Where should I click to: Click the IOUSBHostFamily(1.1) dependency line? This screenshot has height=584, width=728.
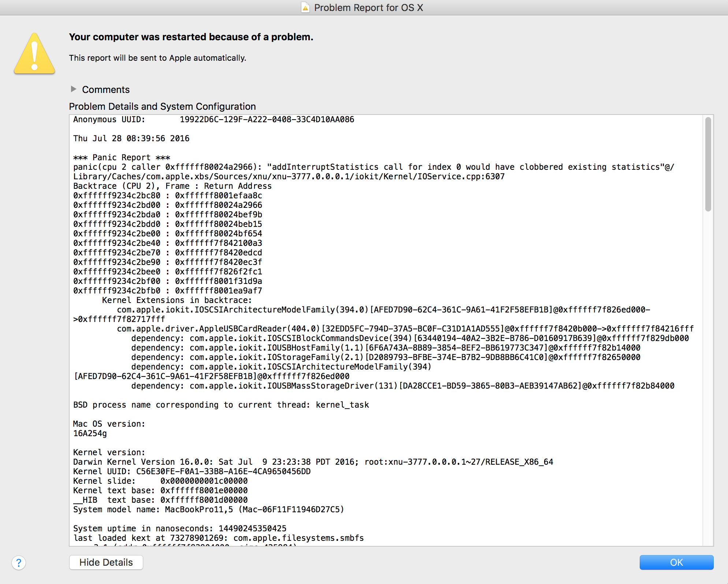[386, 348]
